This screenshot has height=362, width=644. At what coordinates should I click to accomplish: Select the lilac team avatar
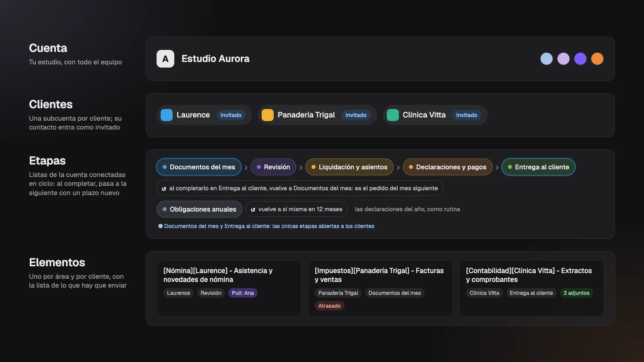tap(563, 59)
